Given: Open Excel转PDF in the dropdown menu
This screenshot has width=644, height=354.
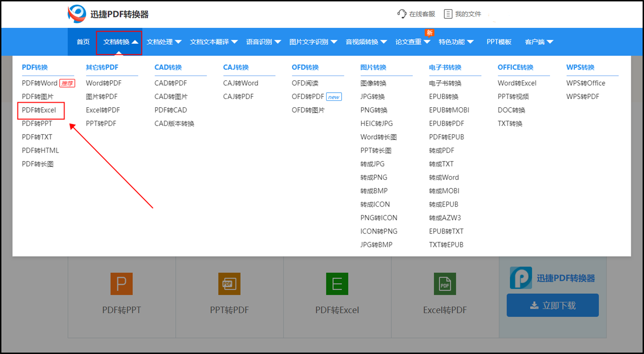Looking at the screenshot, I should [x=103, y=110].
